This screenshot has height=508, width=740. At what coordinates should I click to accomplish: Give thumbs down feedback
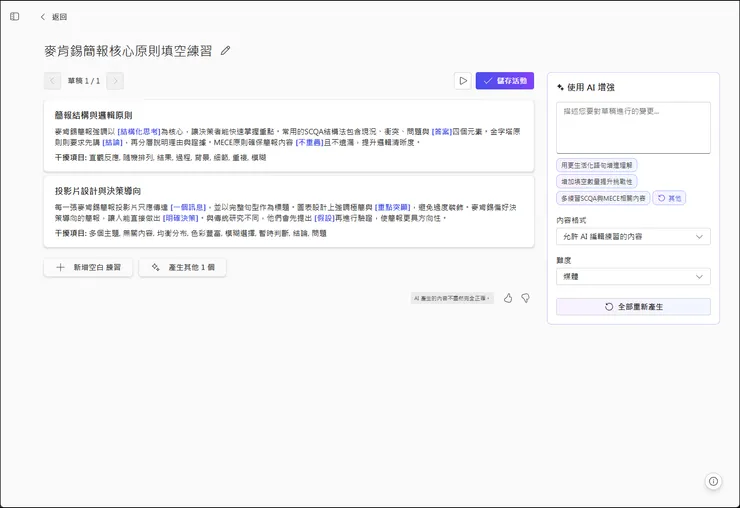(x=525, y=298)
